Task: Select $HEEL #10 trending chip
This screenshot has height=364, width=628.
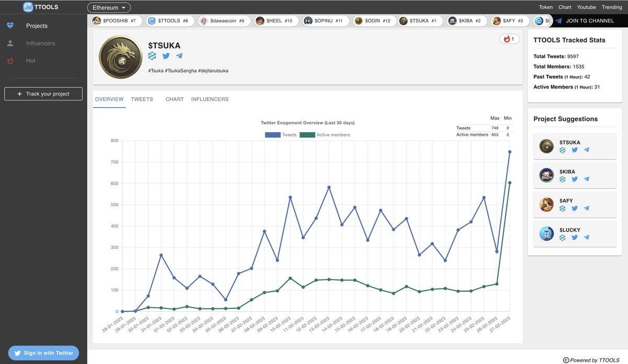Action: pyautogui.click(x=277, y=21)
